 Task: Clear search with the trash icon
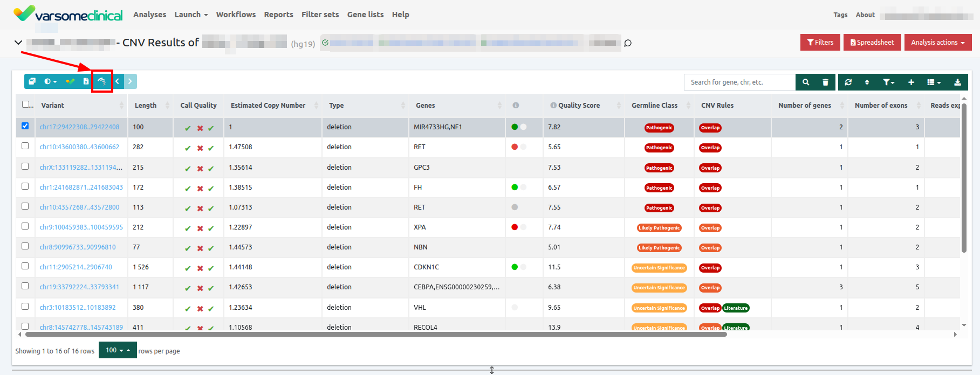(825, 82)
